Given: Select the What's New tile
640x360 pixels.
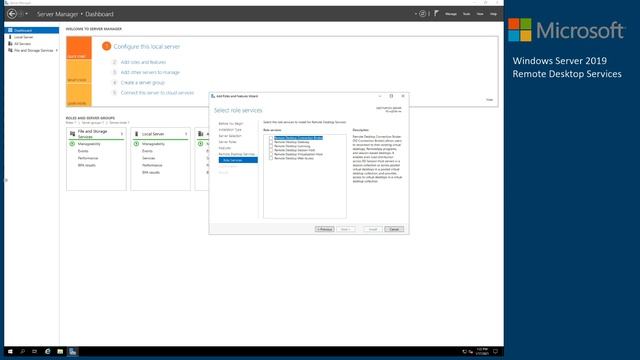Looking at the screenshot, I should coord(79,71).
